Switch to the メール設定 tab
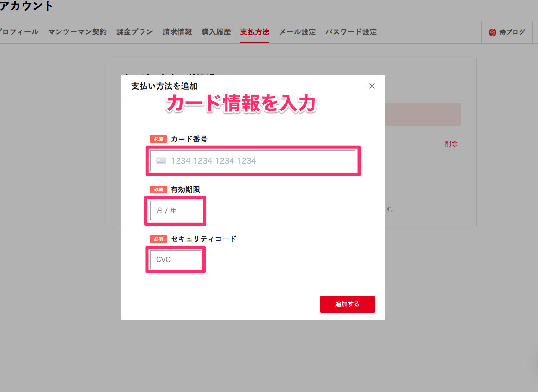Viewport: 538px width, 392px height. point(297,32)
